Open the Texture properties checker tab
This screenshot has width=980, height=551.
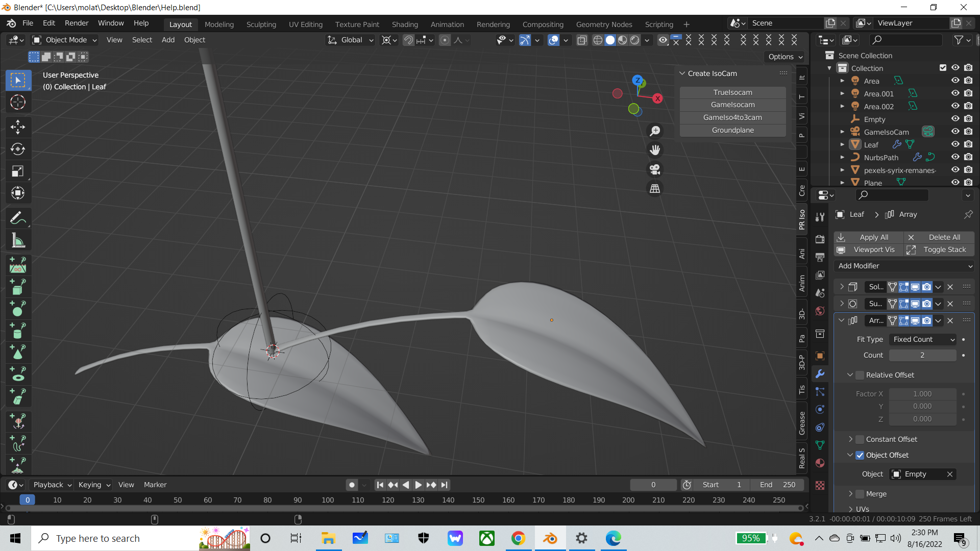point(820,486)
